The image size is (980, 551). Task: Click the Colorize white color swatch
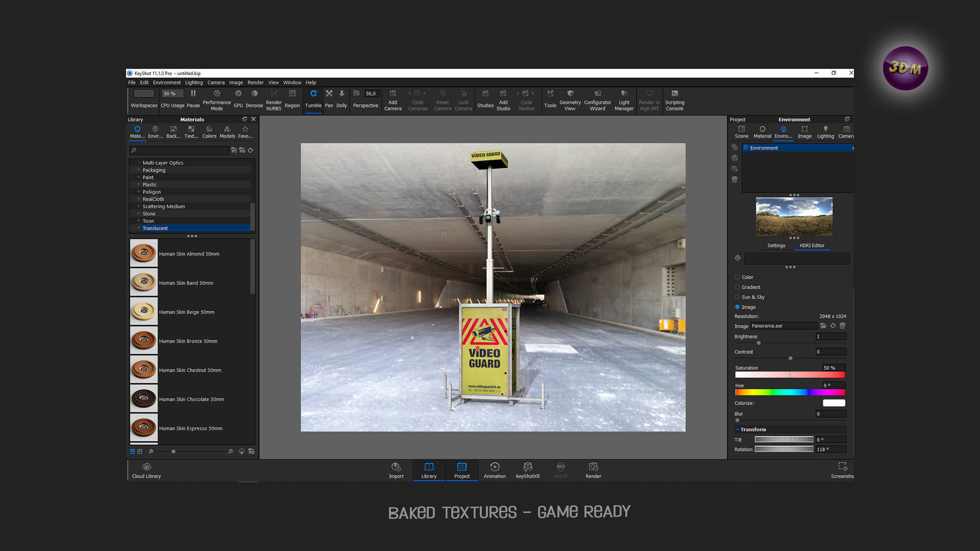click(x=834, y=403)
